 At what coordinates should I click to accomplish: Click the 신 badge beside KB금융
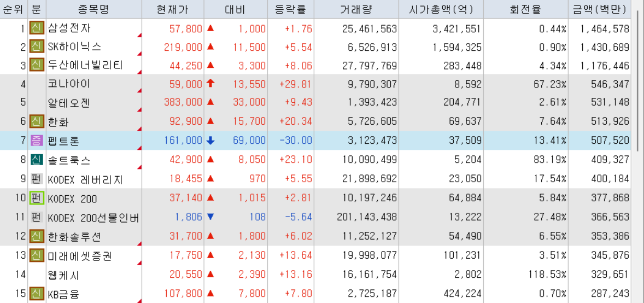pos(37,294)
